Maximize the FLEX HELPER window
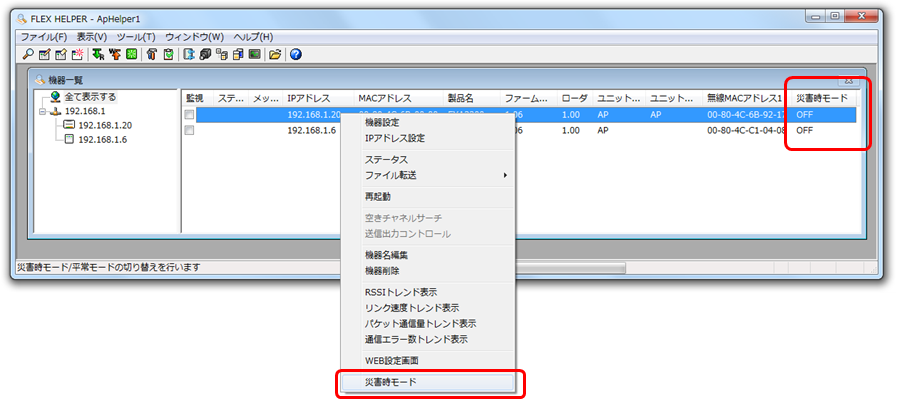 coord(833,17)
